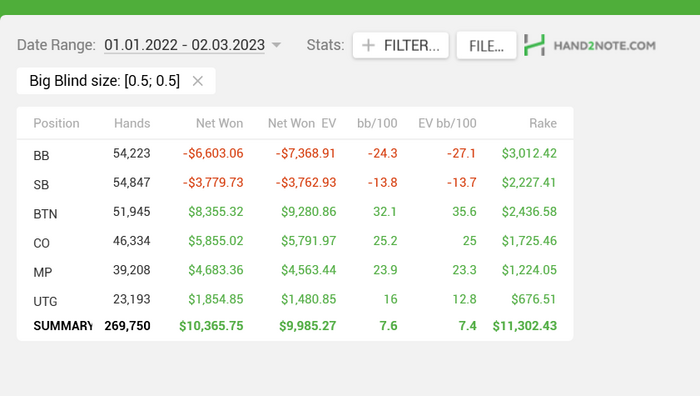Image resolution: width=700 pixels, height=396 pixels.
Task: Remove the Big Blind size filter
Action: 197,81
